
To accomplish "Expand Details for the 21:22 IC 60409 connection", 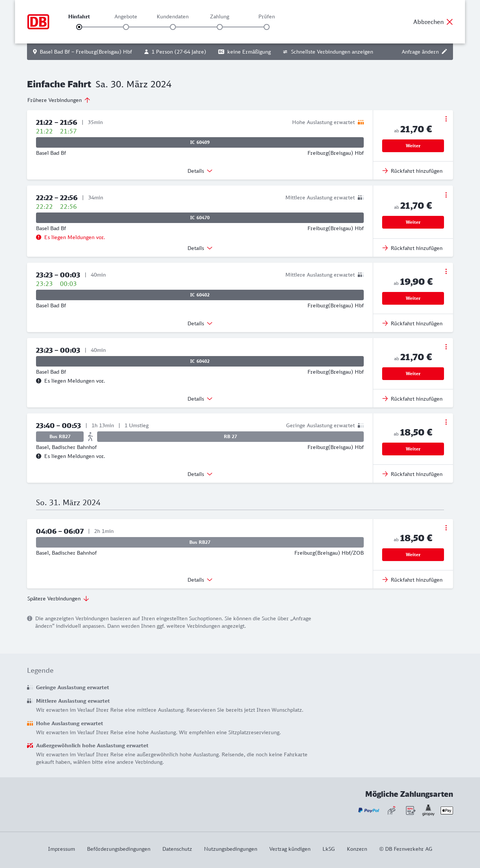I will coord(200,171).
